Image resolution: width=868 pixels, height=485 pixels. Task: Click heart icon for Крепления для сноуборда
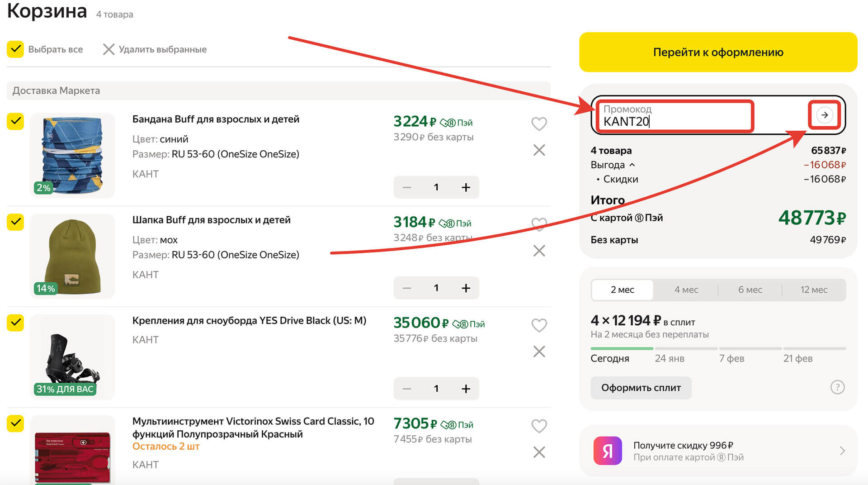539,325
